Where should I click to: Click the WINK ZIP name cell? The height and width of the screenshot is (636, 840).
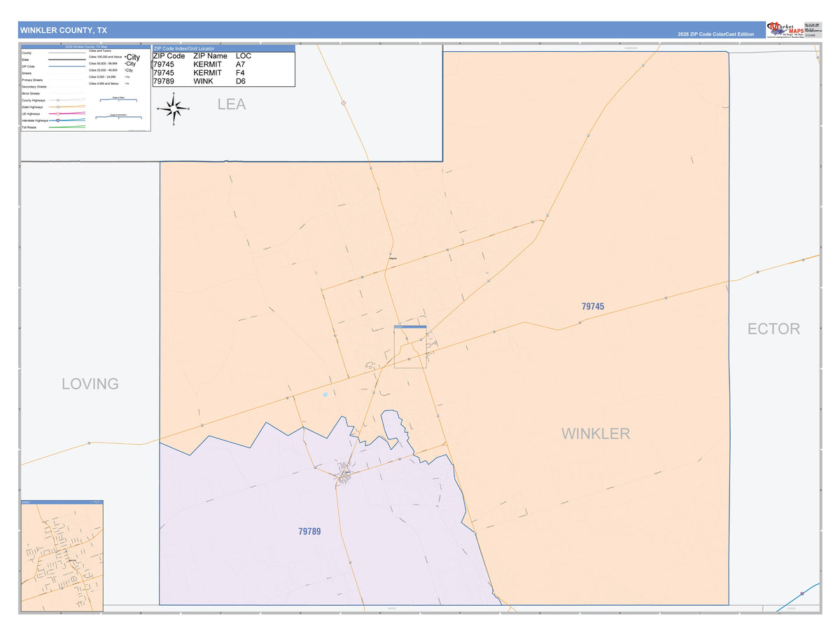click(204, 81)
